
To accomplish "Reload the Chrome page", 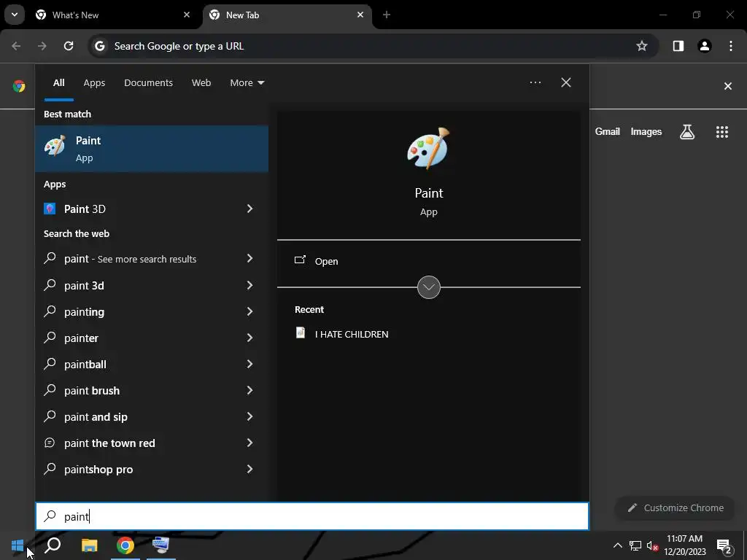I will coord(69,46).
